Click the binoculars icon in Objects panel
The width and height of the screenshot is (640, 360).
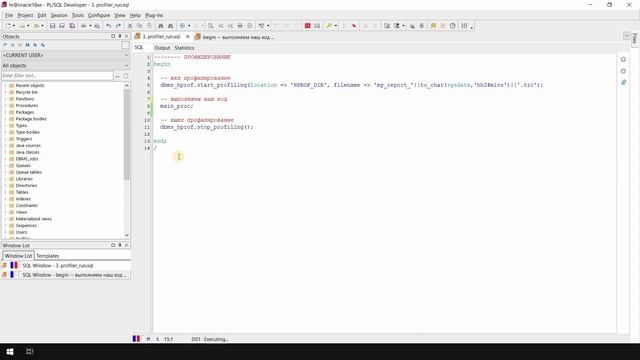point(27,45)
